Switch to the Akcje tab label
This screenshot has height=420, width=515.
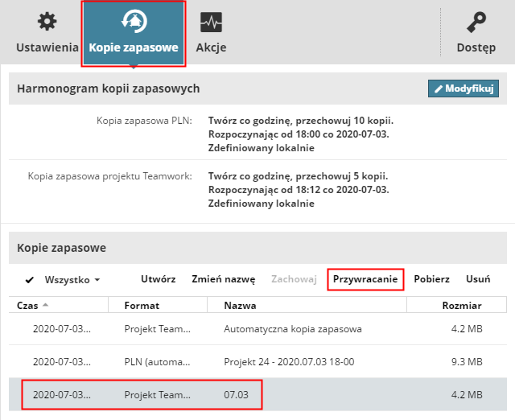pyautogui.click(x=211, y=47)
